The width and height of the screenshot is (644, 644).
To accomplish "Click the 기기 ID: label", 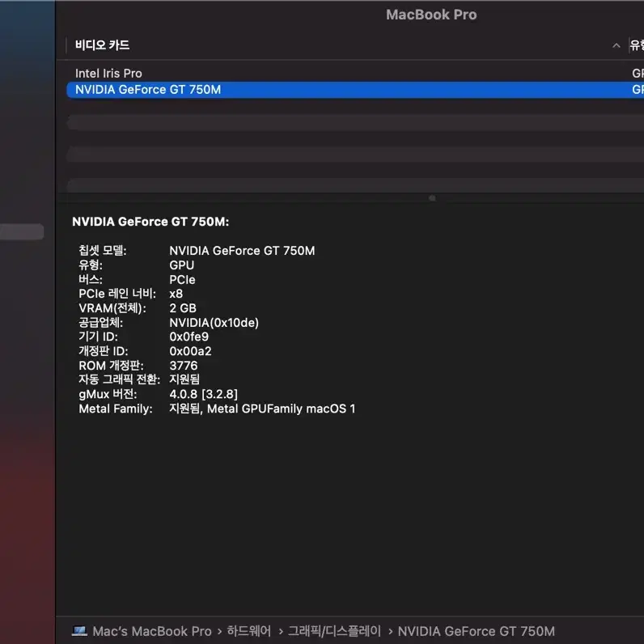I will [98, 337].
